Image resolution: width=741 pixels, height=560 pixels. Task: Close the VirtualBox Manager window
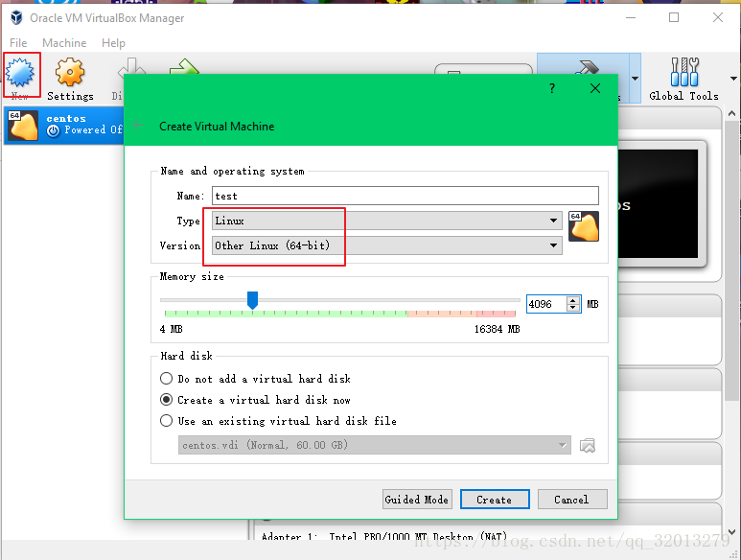coord(718,18)
